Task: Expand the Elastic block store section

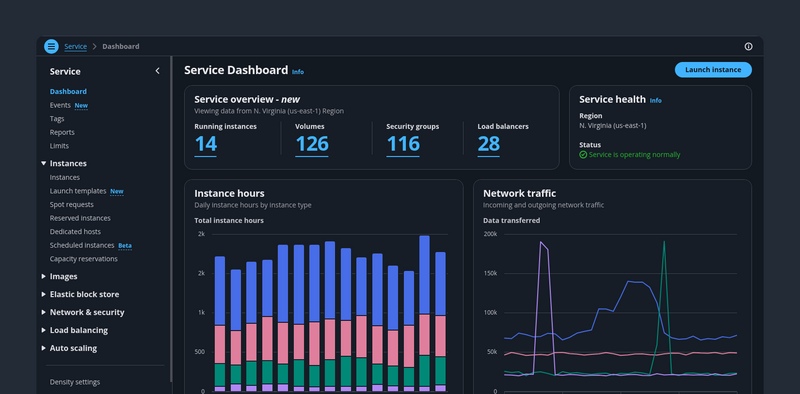Action: [x=43, y=294]
